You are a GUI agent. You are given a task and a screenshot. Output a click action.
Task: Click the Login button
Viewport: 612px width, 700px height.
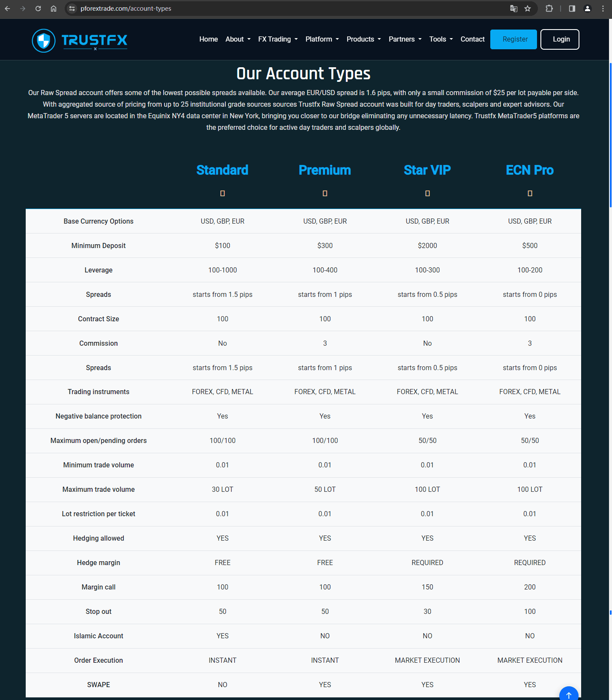[x=560, y=39]
